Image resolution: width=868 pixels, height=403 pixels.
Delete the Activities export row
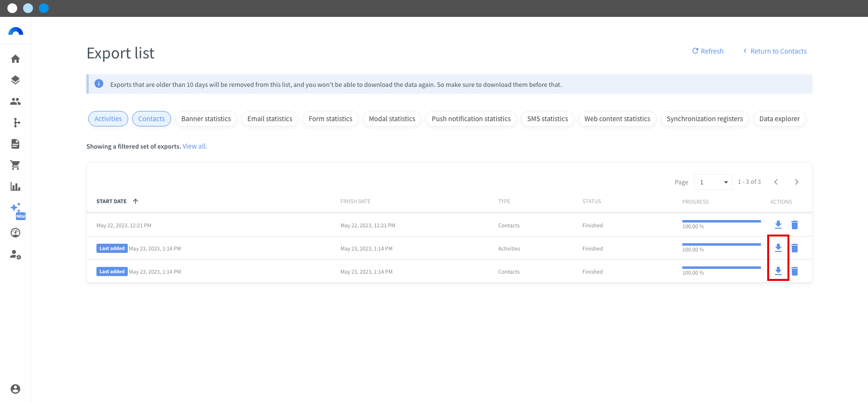tap(795, 248)
